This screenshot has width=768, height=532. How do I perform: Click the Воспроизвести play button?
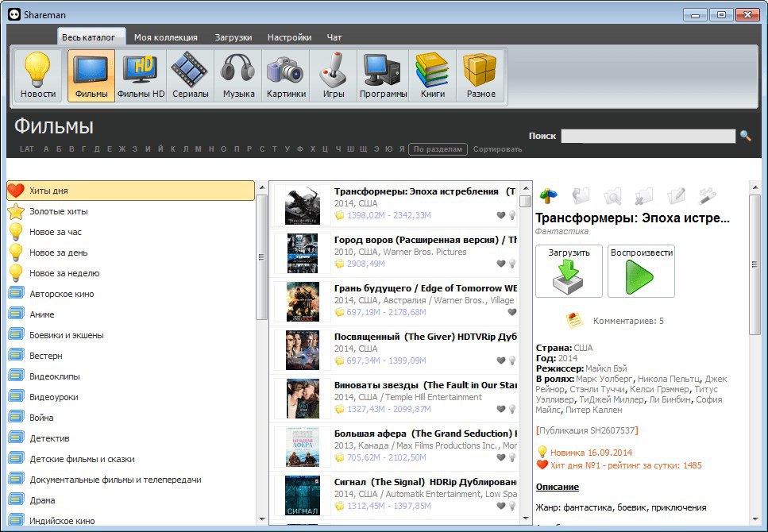coord(641,271)
